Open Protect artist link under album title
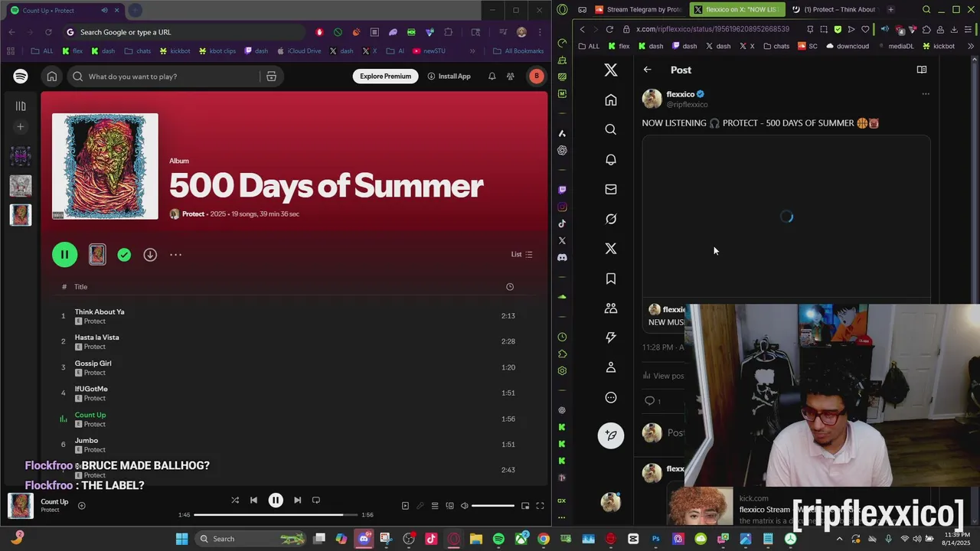Screen dimensions: 980x551 click(193, 214)
